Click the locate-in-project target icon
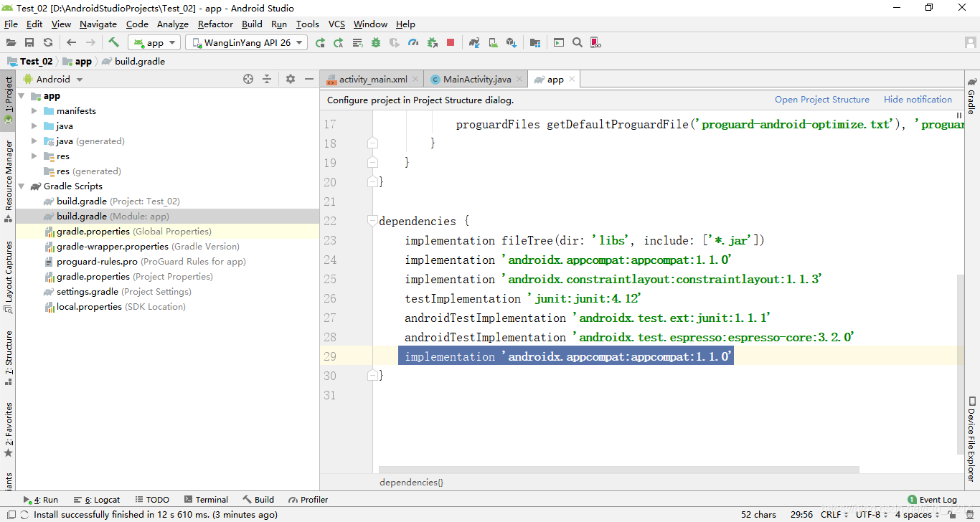 pos(248,79)
